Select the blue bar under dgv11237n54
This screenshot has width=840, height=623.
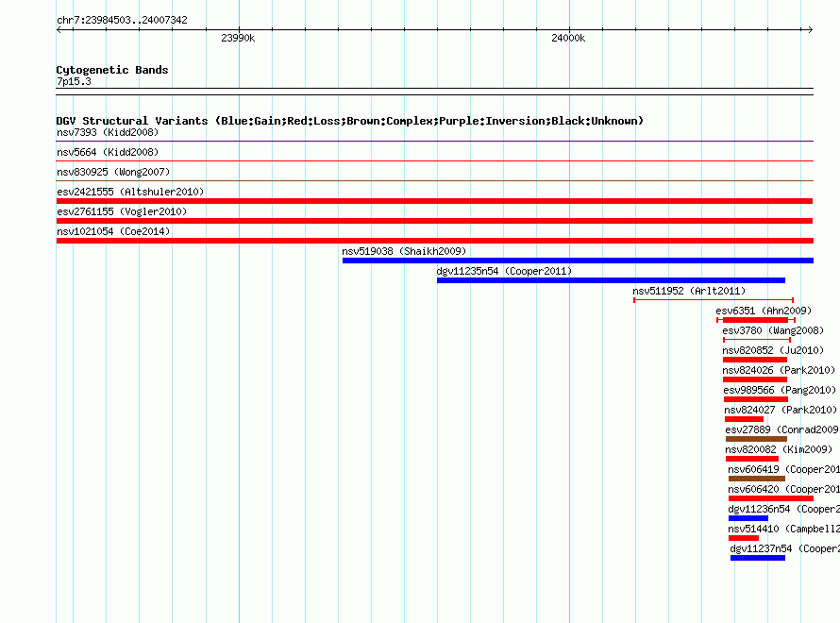(758, 558)
